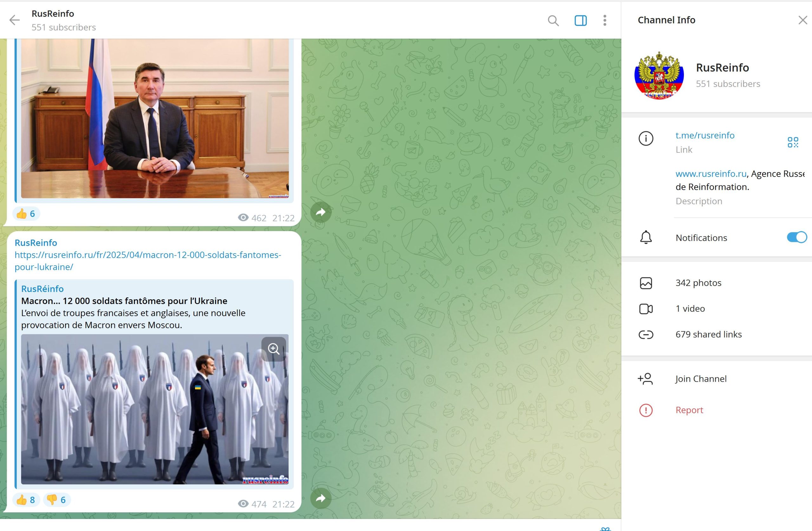Click the 462 views counter
Screen dimensions: 812x531
(x=252, y=218)
